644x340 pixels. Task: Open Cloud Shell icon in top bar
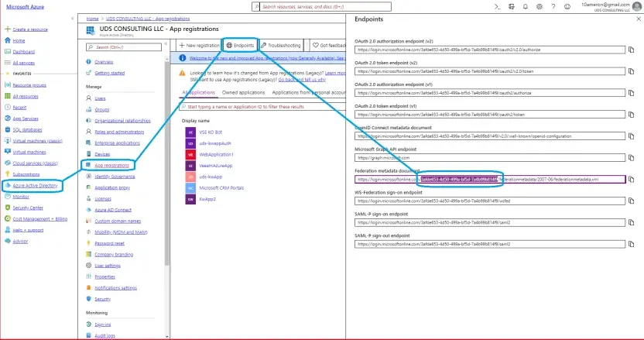tap(498, 6)
